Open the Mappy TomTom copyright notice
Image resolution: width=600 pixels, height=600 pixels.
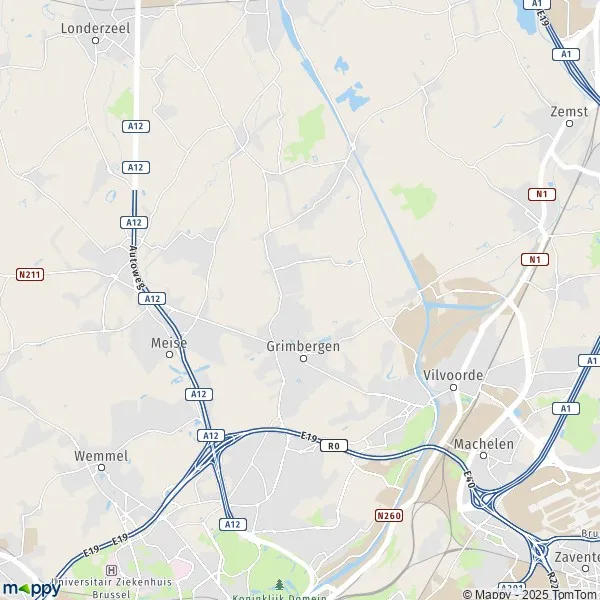(x=531, y=594)
